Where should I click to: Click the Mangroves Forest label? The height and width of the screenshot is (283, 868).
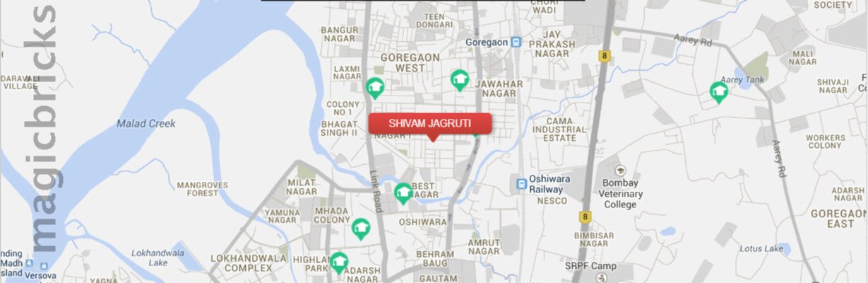198,188
